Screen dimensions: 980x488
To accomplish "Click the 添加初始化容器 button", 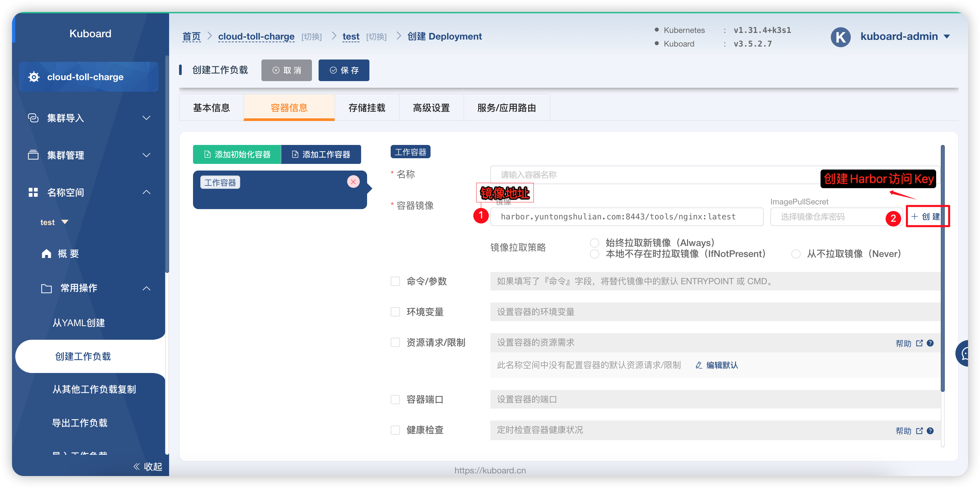I will [x=237, y=154].
